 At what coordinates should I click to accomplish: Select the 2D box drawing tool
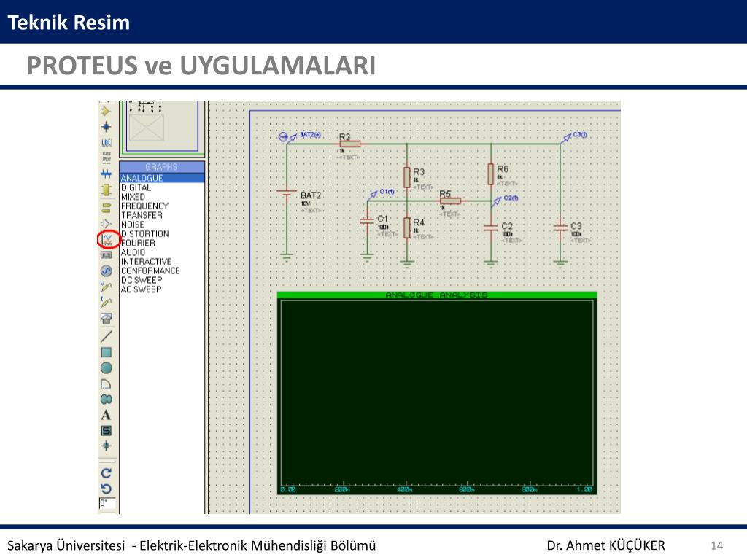pos(106,352)
